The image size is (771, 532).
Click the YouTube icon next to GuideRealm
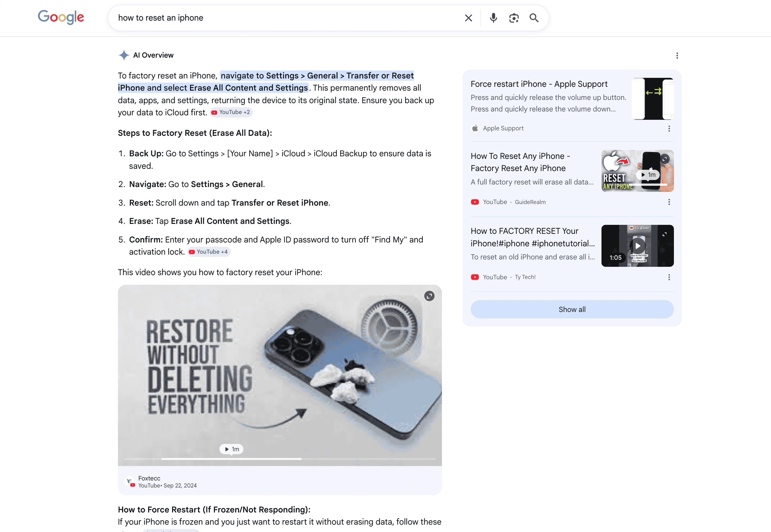point(475,202)
